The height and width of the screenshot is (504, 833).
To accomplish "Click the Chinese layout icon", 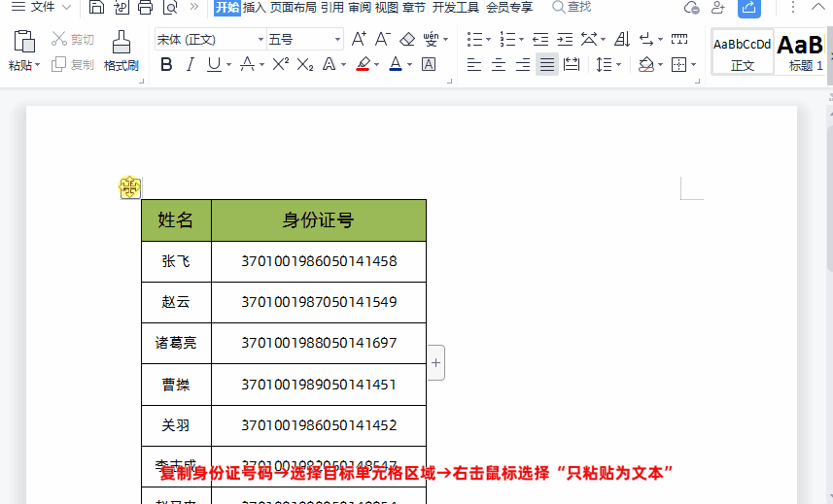I will click(589, 39).
